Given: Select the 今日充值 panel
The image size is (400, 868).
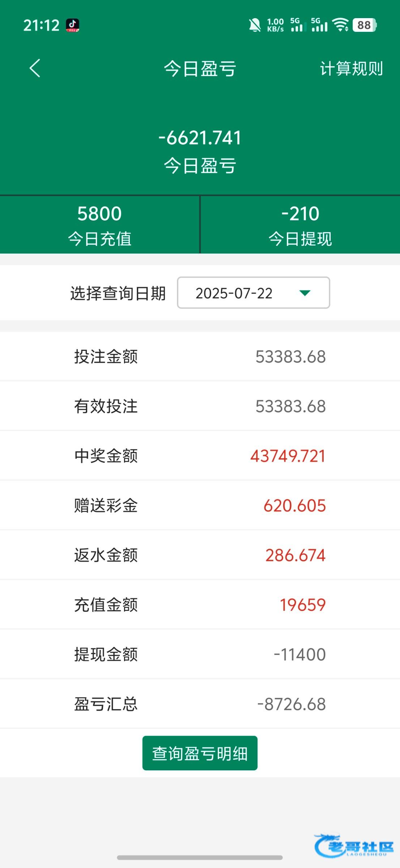Looking at the screenshot, I should pos(99,225).
